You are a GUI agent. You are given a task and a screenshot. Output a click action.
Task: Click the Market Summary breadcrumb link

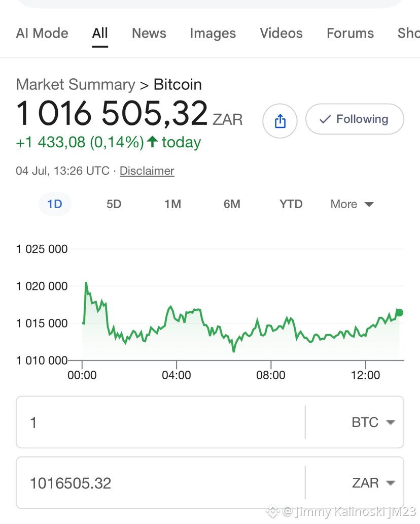[x=76, y=84]
